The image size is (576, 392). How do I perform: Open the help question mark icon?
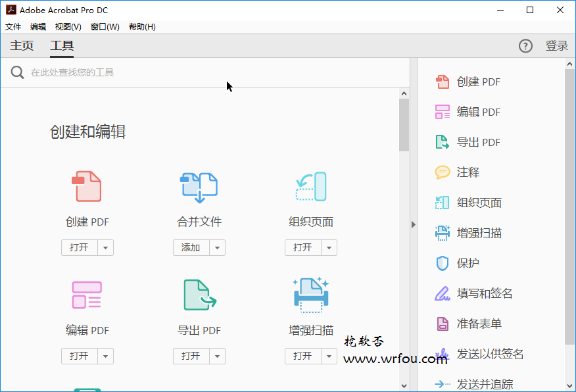click(525, 45)
